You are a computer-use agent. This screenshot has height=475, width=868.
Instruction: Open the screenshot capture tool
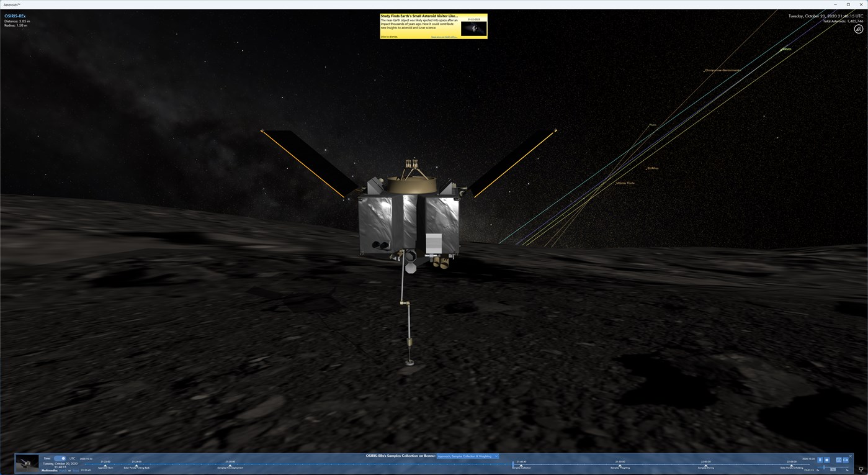coord(839,459)
